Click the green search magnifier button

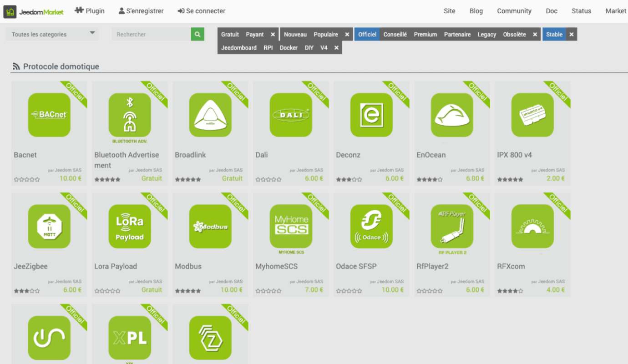(198, 35)
